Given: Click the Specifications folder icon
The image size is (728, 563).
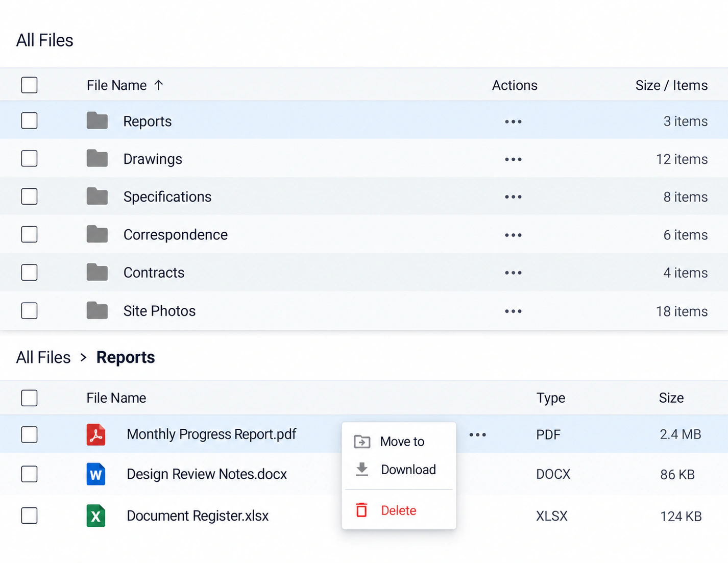Looking at the screenshot, I should point(97,197).
